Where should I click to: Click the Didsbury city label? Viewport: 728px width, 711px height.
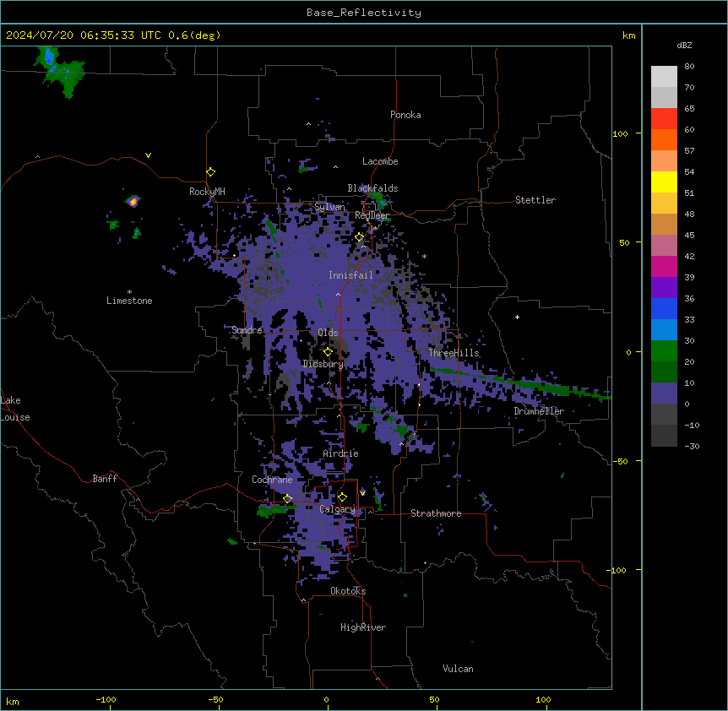tap(323, 364)
